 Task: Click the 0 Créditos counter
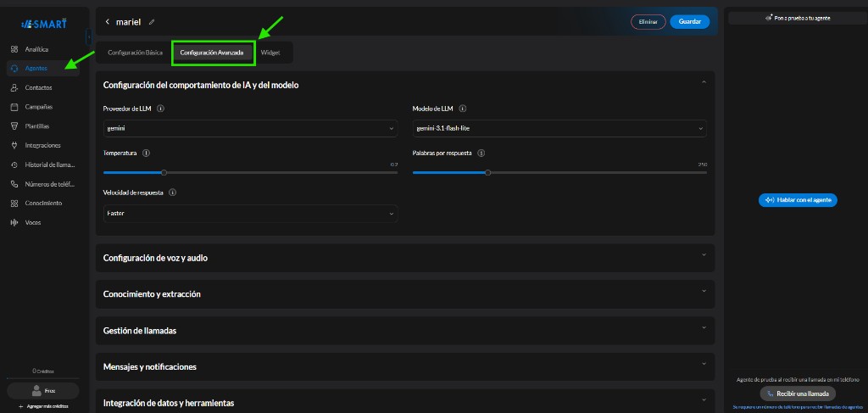(x=42, y=371)
